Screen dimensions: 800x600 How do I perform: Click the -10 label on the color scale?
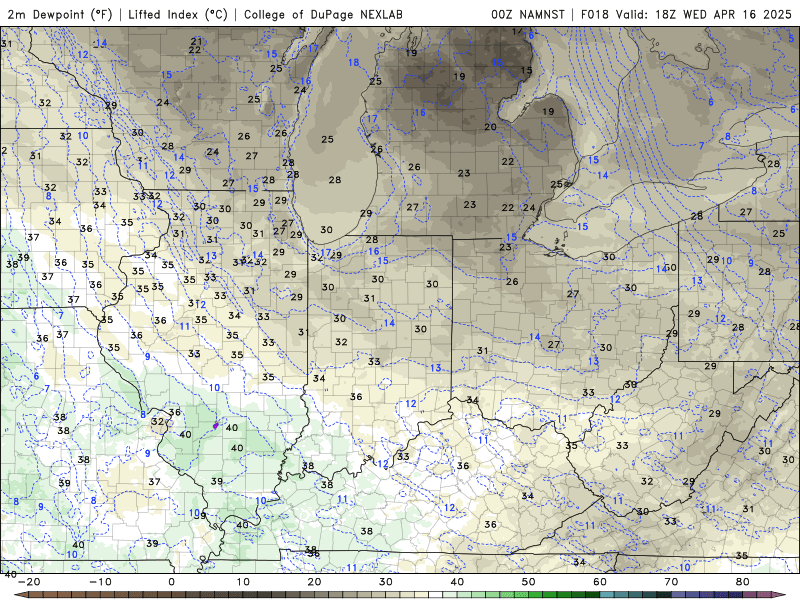[x=100, y=582]
